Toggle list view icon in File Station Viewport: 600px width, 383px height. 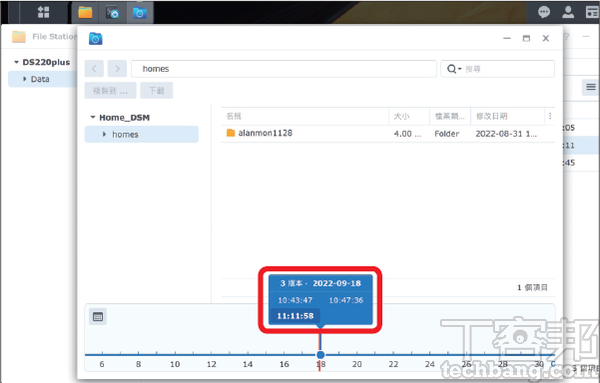point(591,87)
